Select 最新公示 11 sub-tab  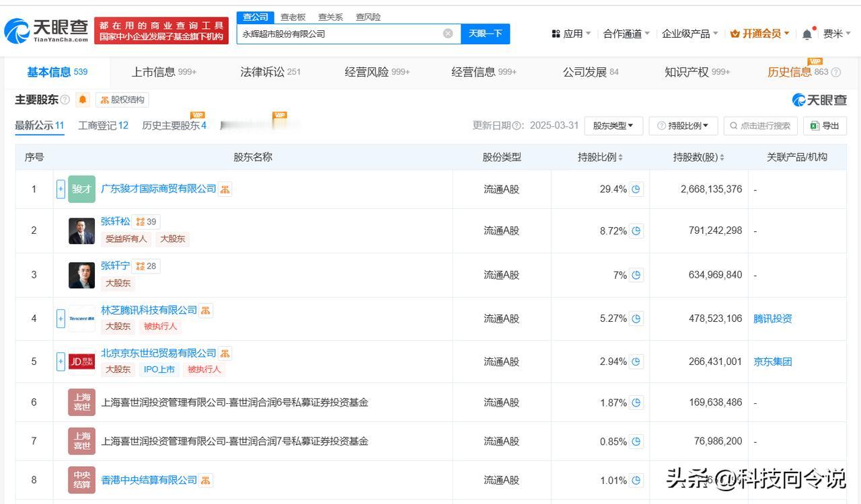click(40, 126)
